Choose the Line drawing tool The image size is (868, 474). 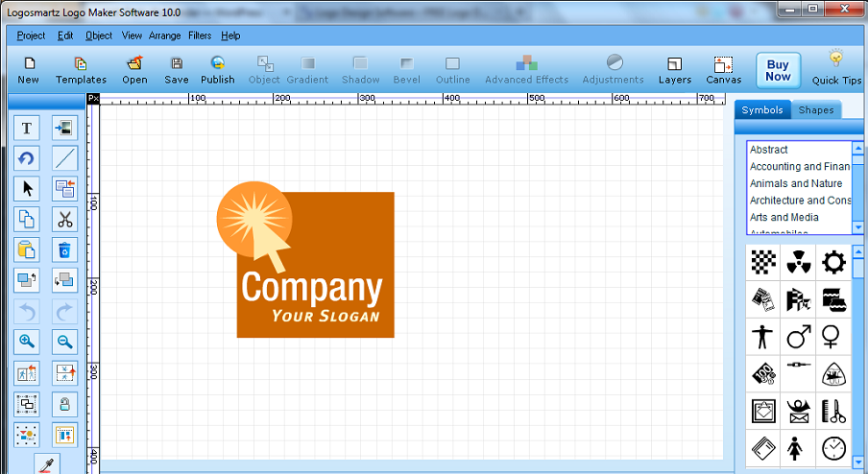[x=64, y=158]
